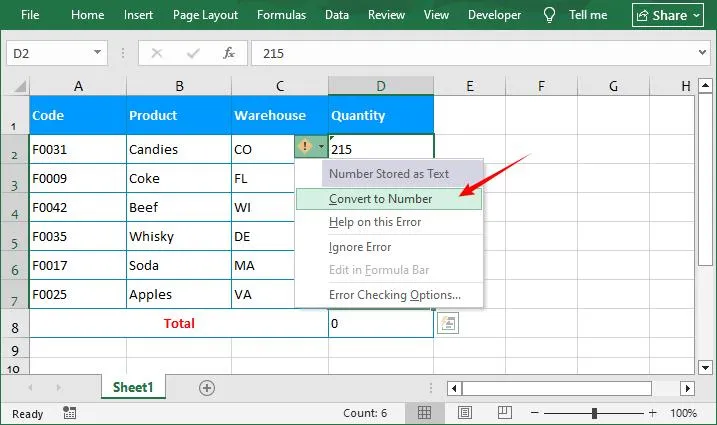Select column B header
Image resolution: width=717 pixels, height=425 pixels.
pos(179,86)
